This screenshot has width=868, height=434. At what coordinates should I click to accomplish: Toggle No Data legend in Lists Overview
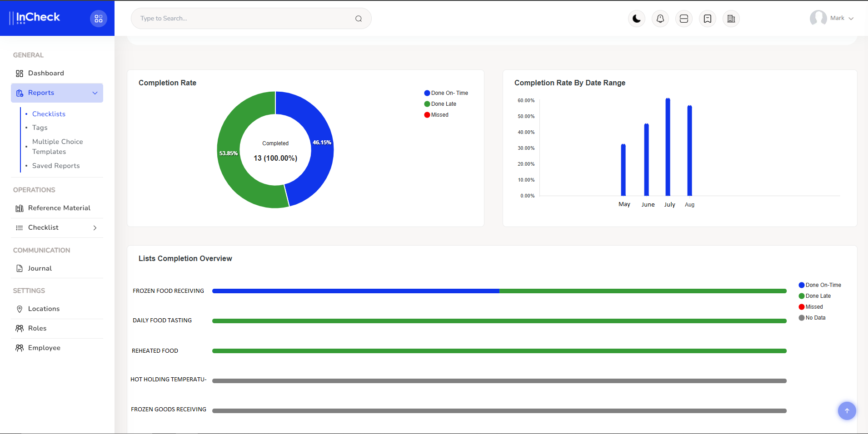[x=812, y=318]
